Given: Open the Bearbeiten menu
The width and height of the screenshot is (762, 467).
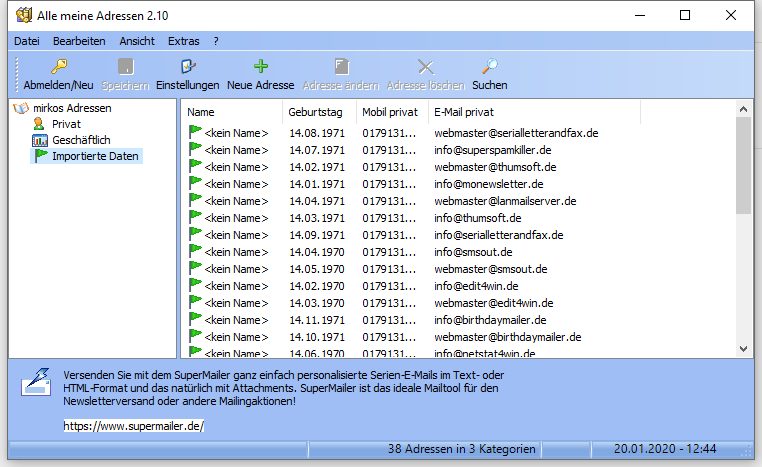Looking at the screenshot, I should pos(79,41).
